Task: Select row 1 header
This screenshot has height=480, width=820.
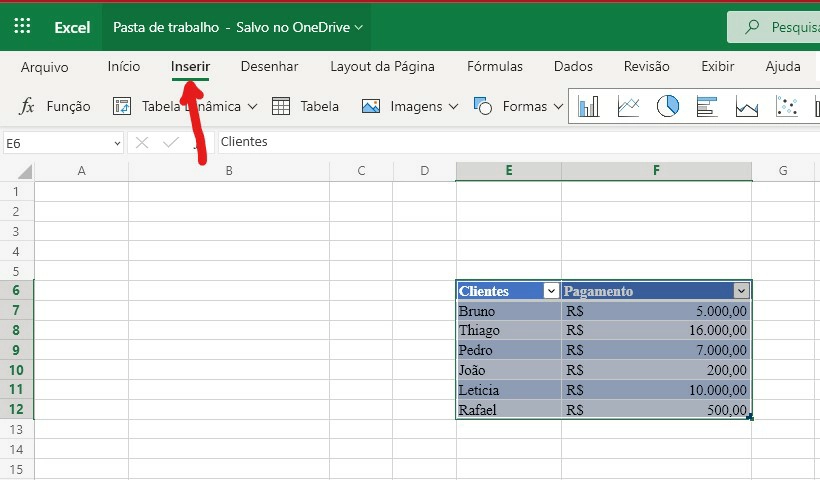Action: tap(16, 191)
